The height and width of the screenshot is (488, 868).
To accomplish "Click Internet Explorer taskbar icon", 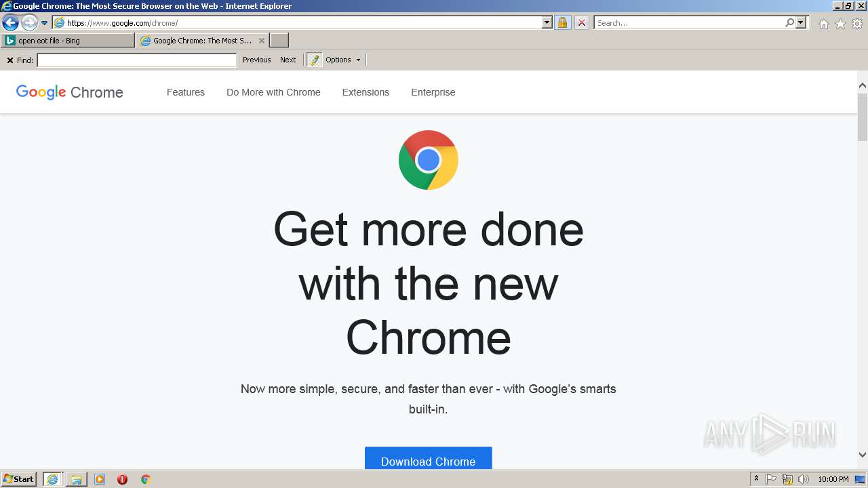I will [x=52, y=479].
